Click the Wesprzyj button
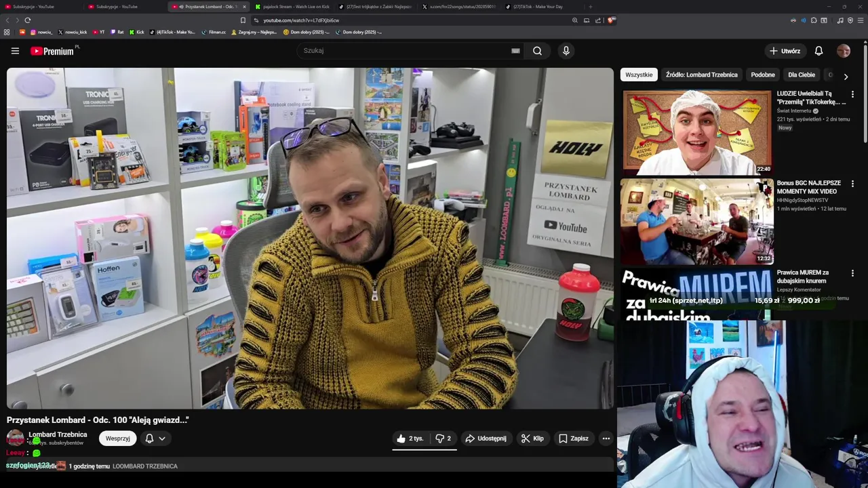The width and height of the screenshot is (868, 488). [117, 439]
